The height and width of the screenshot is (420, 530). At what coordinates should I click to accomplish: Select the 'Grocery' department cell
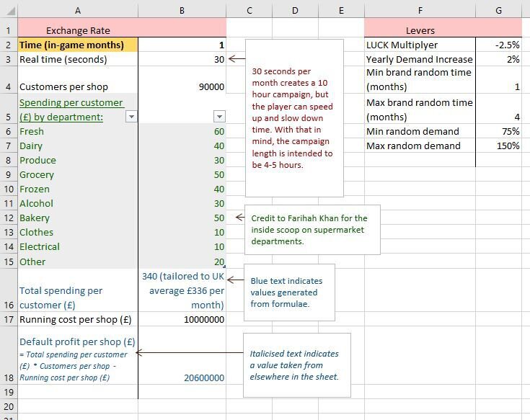(78, 174)
